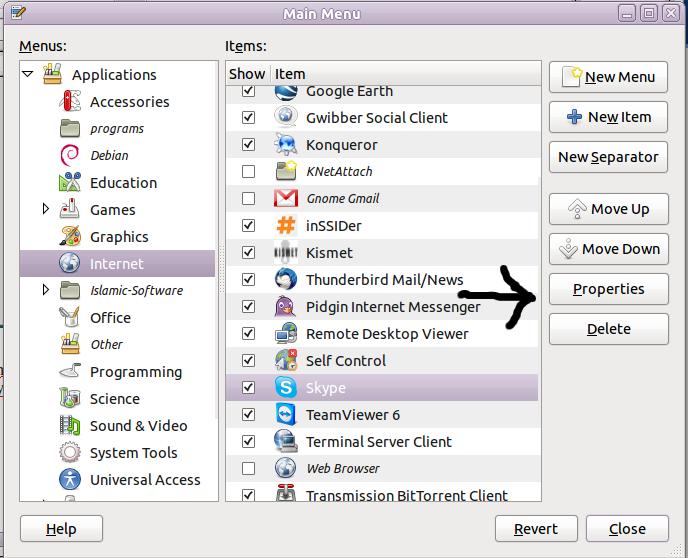Click the TeamViewer 6 icon

[x=286, y=414]
